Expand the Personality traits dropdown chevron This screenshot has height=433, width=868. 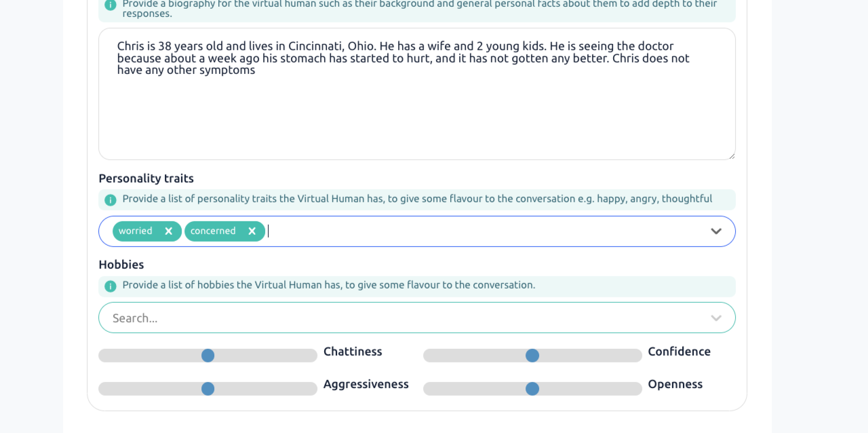coord(716,231)
